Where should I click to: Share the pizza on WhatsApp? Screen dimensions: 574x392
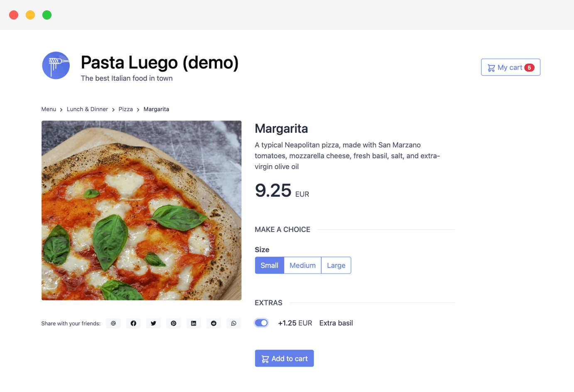point(234,323)
